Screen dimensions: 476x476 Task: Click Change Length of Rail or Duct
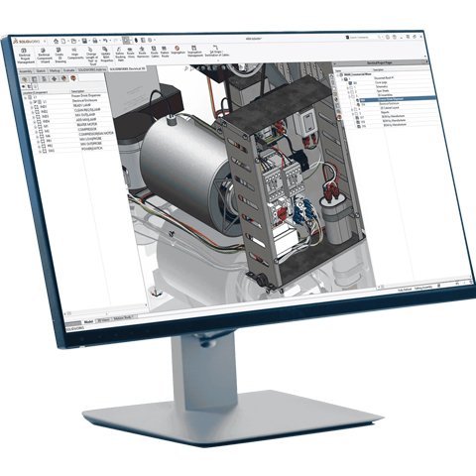[91, 56]
